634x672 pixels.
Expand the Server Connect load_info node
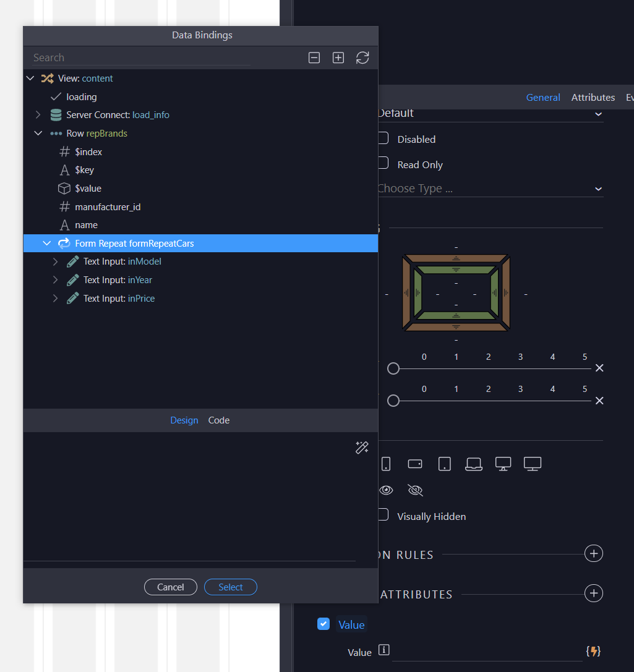(38, 115)
